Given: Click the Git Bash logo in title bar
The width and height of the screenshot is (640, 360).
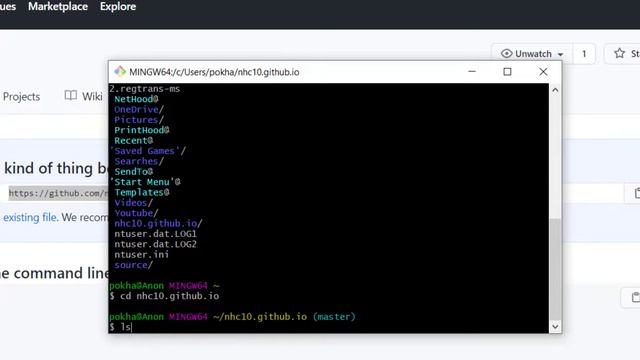Looking at the screenshot, I should pyautogui.click(x=120, y=71).
